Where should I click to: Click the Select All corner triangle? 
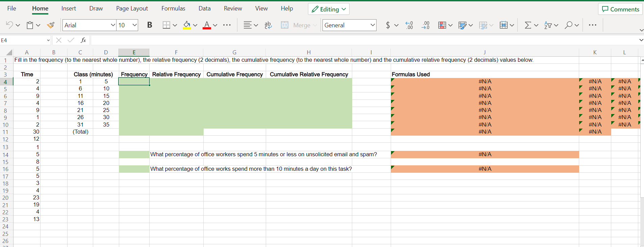tap(9, 52)
